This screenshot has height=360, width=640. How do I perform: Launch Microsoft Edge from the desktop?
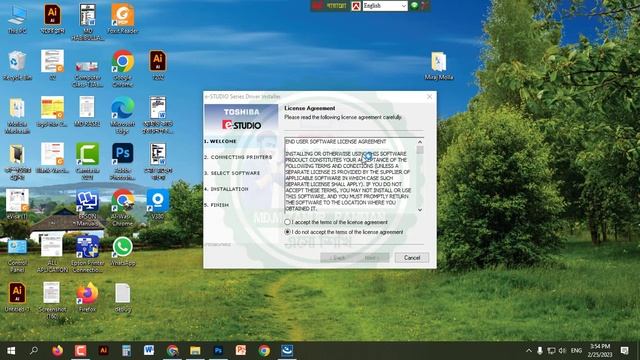pos(122,115)
